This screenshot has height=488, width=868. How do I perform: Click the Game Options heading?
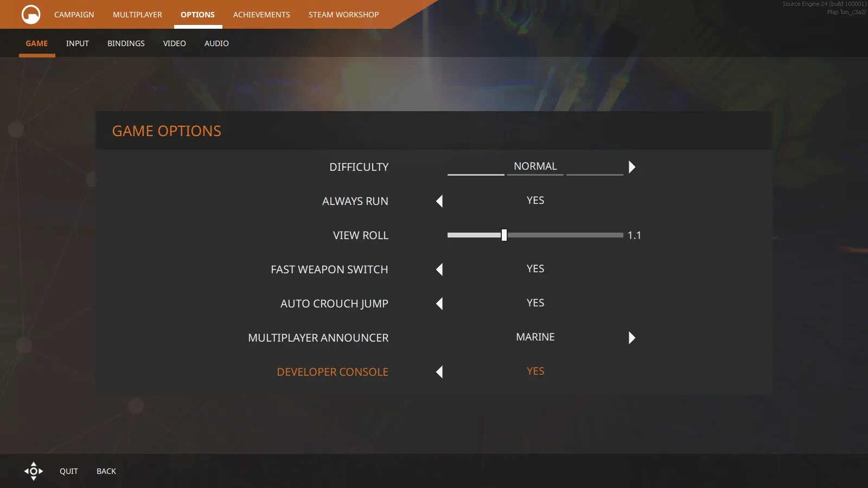click(167, 131)
